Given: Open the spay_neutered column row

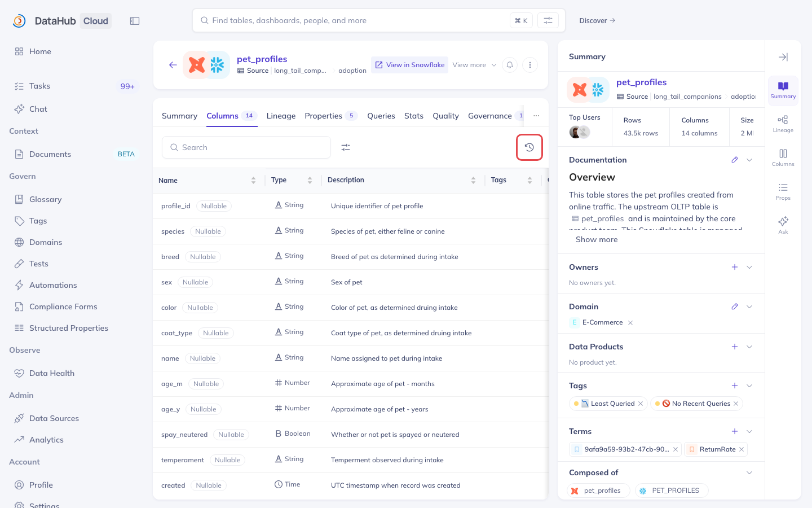Looking at the screenshot, I should [350, 435].
